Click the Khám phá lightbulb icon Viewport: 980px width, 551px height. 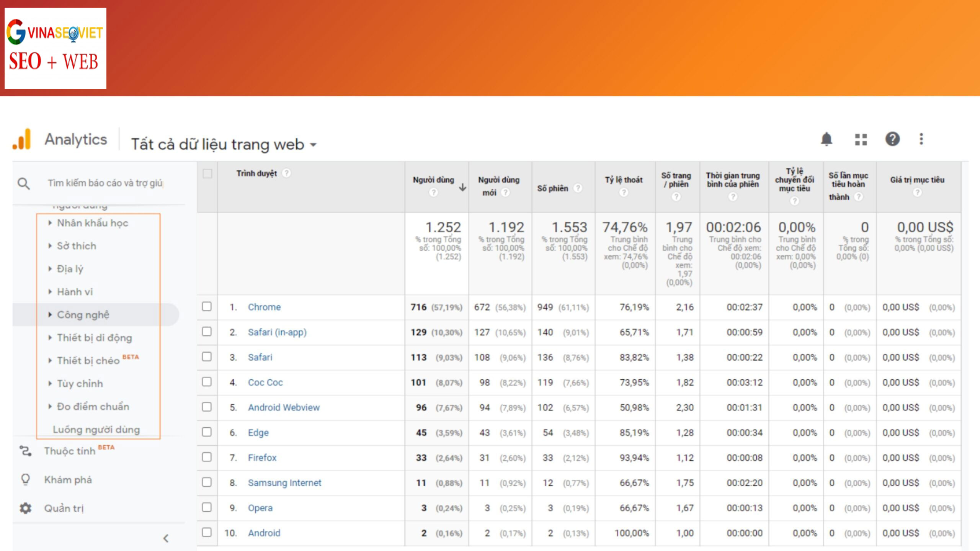[26, 480]
